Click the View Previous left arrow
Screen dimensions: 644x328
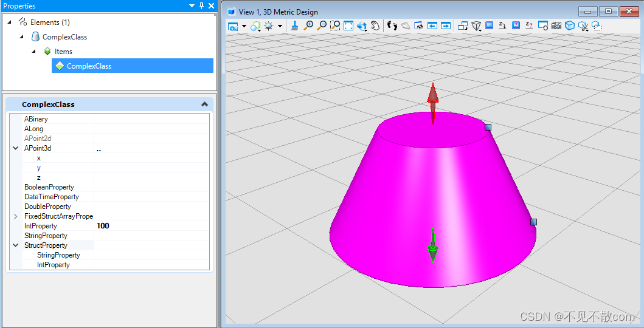pos(432,26)
